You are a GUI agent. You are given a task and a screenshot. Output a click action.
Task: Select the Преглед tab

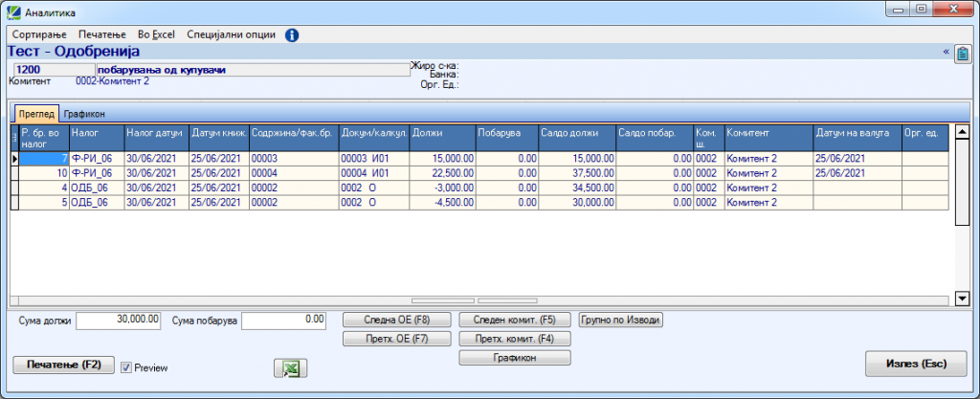point(37,114)
